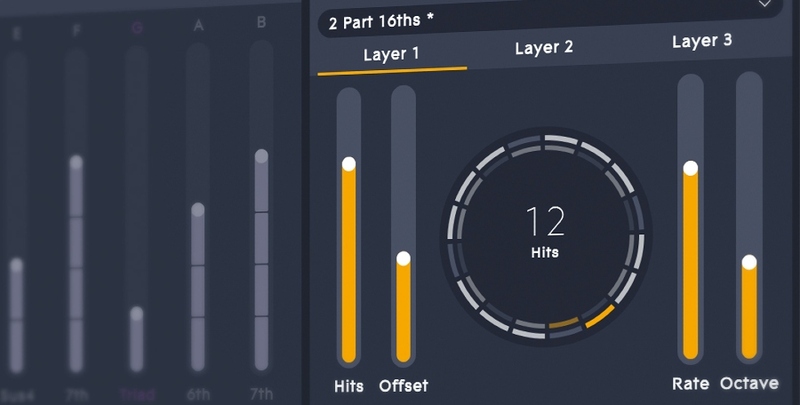This screenshot has width=800, height=405.
Task: Click the B chord slider knob
Action: pyautogui.click(x=261, y=156)
